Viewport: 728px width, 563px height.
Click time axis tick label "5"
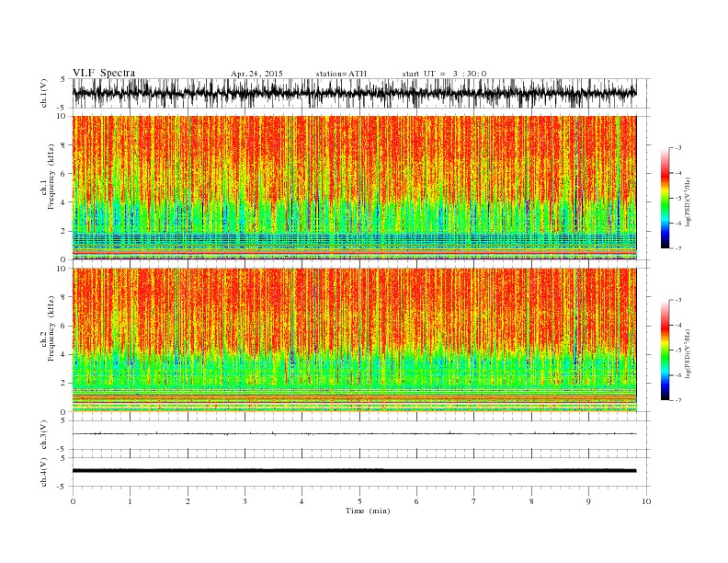click(359, 501)
